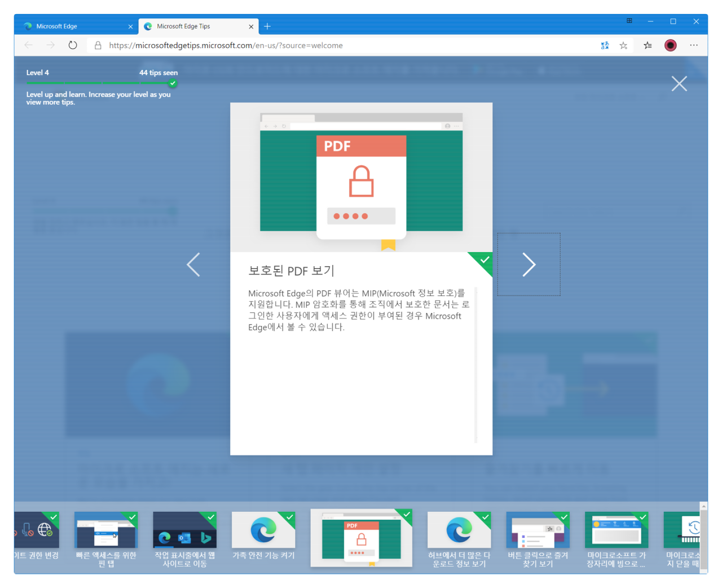Select the Microsoft Edge Tips tab

point(199,26)
